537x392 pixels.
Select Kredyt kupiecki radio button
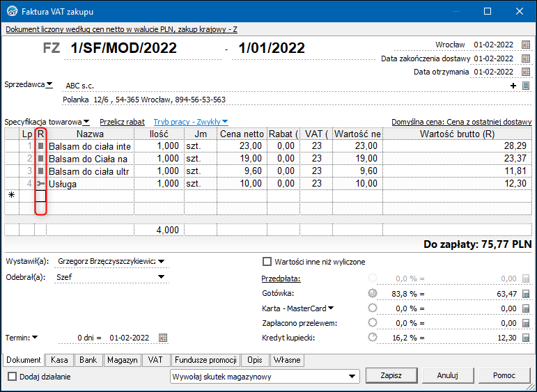372,338
